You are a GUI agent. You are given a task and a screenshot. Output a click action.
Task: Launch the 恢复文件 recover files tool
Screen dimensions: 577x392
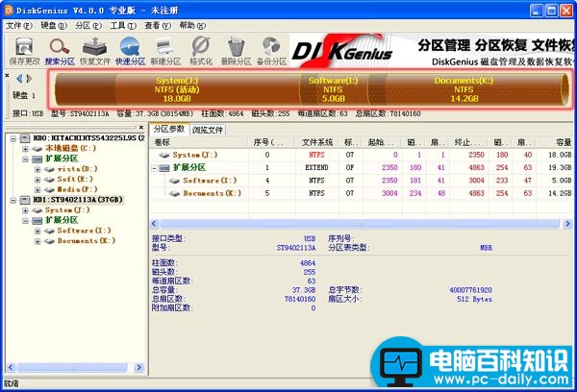pyautogui.click(x=95, y=51)
